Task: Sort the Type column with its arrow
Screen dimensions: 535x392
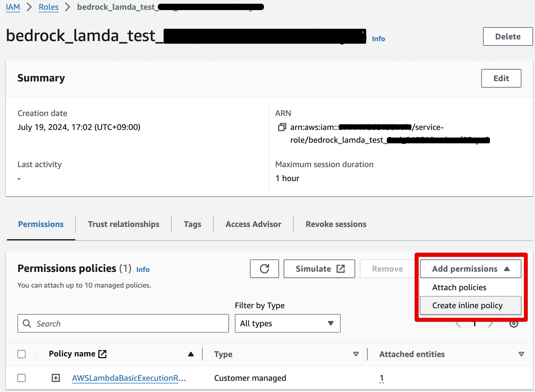Action: [356, 354]
